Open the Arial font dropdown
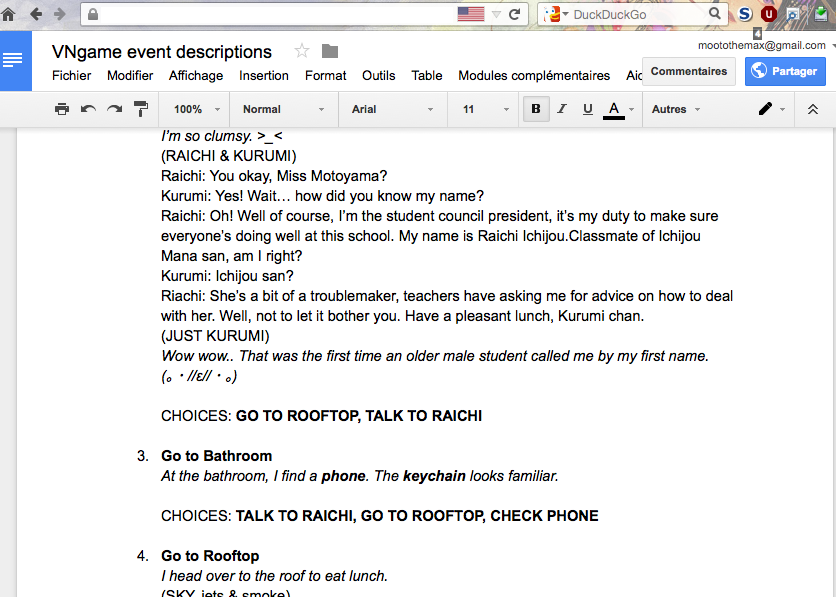 392,109
